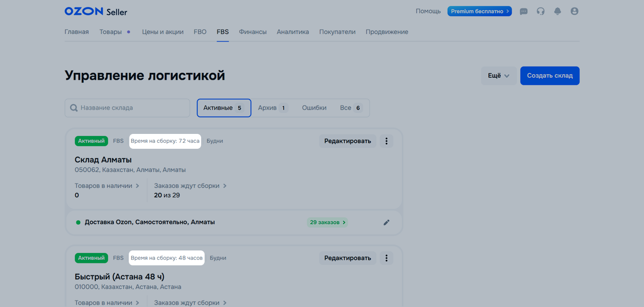Open three-dot menu for Быстрый warehouse
The height and width of the screenshot is (307, 644).
[386, 258]
